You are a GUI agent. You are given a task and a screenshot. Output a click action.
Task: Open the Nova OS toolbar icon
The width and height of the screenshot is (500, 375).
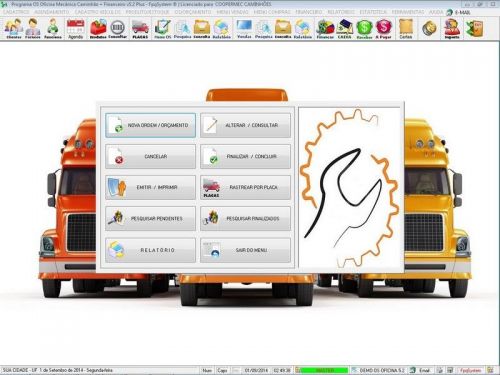[x=163, y=29]
